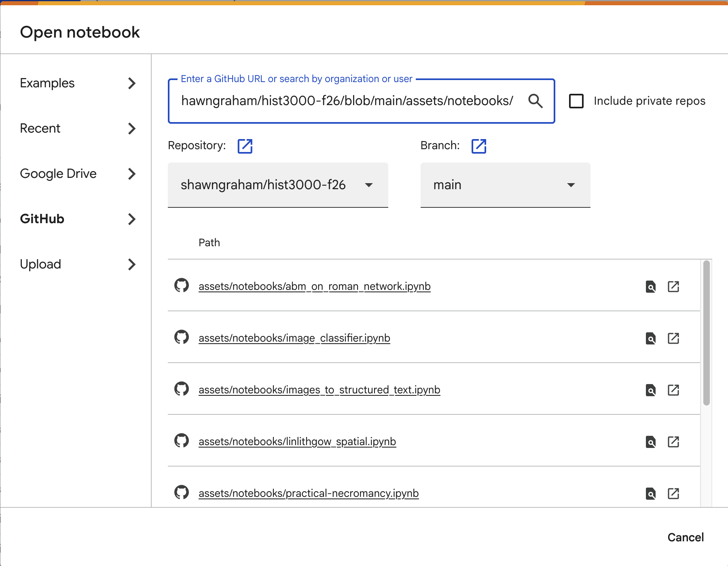The image size is (728, 566).
Task: Click the chevron arrow next to Google Drive
Action: click(x=131, y=174)
